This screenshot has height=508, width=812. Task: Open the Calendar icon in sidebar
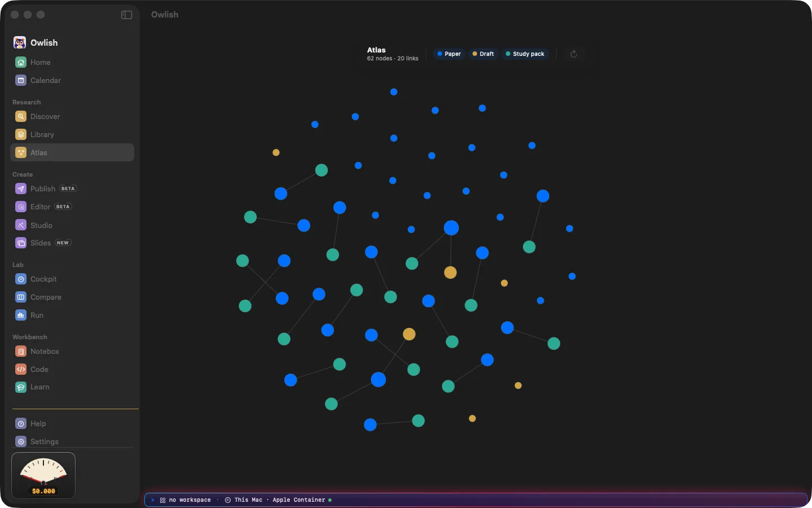pyautogui.click(x=21, y=80)
